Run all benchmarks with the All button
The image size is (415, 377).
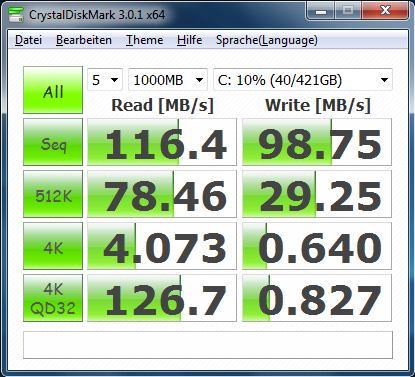click(x=53, y=90)
